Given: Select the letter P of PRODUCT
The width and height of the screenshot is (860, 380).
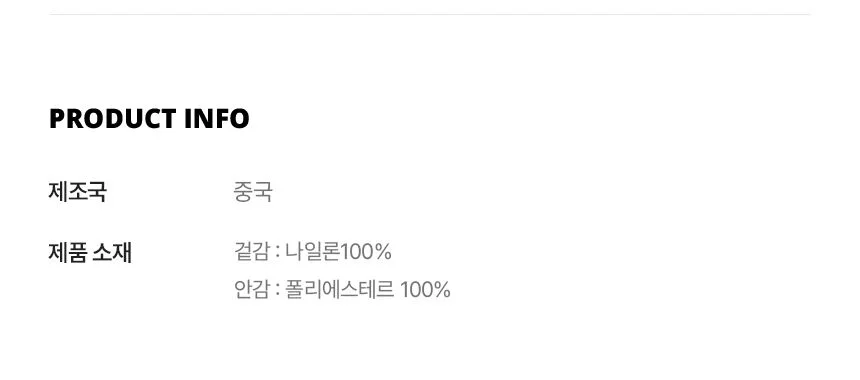Looking at the screenshot, I should tap(58, 119).
